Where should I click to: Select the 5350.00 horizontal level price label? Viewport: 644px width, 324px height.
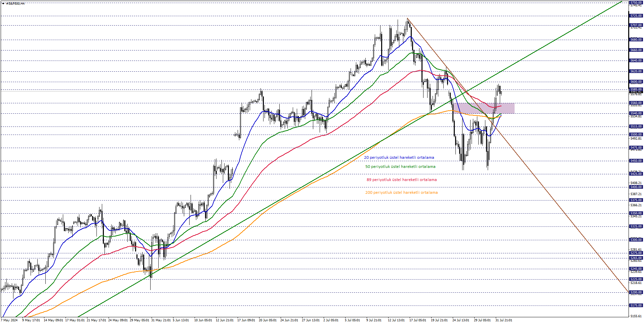[636, 213]
